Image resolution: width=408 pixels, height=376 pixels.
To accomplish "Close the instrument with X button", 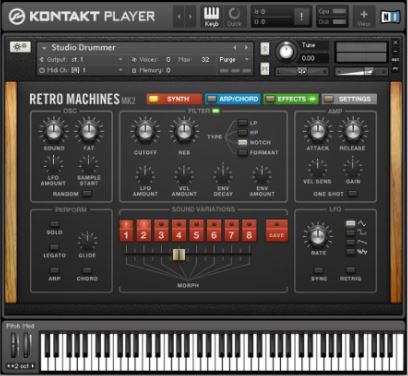I will [x=396, y=43].
